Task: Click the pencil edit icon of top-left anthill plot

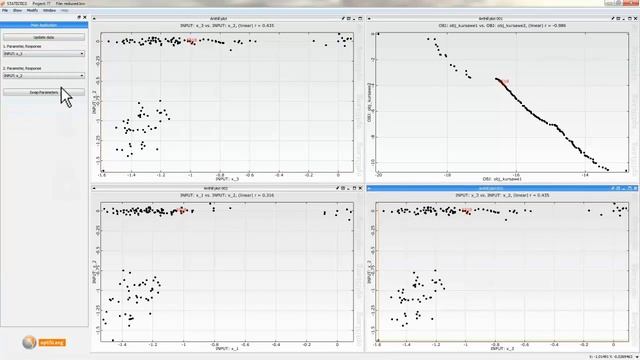Action: click(343, 19)
